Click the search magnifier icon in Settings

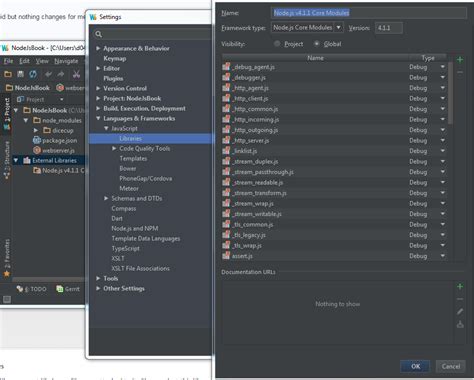98,34
